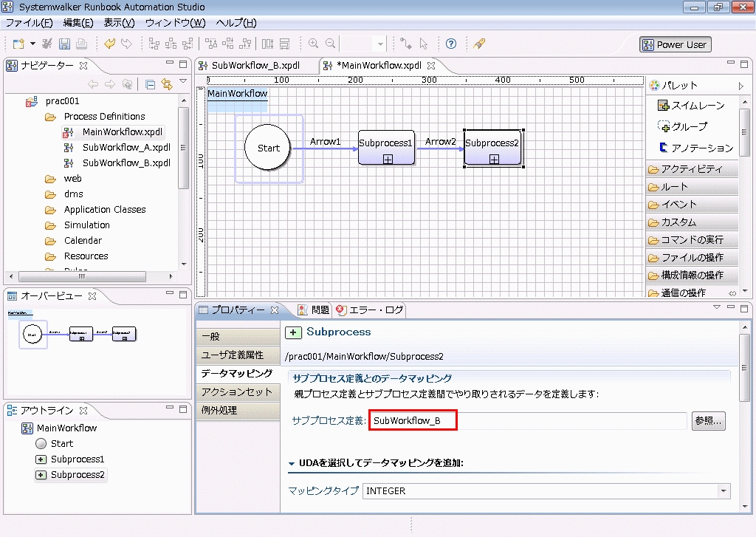Select the Subprocess1 node on the canvas
Viewport: 756px width, 537px height.
[387, 148]
